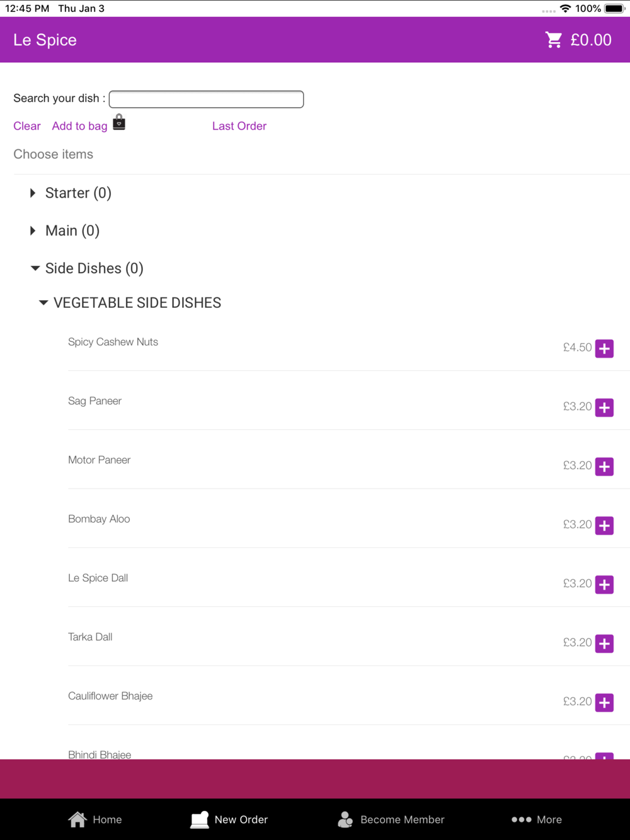Switch to the Become Member tab
This screenshot has height=840, width=630.
point(391,819)
